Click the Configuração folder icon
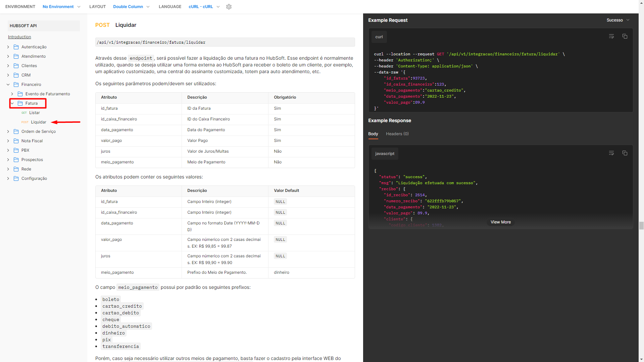Viewport: 644px width, 362px height. point(16,178)
